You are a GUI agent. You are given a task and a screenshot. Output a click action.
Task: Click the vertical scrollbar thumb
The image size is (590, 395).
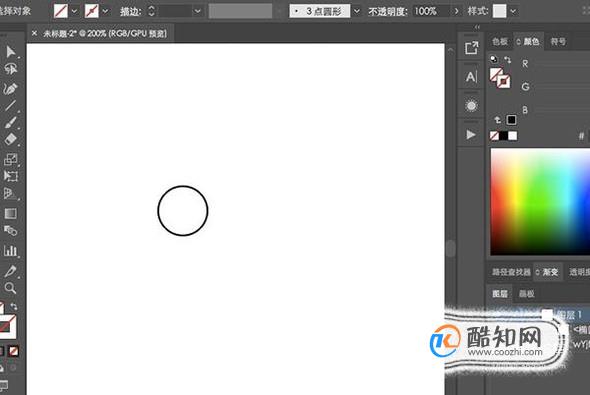(x=450, y=248)
